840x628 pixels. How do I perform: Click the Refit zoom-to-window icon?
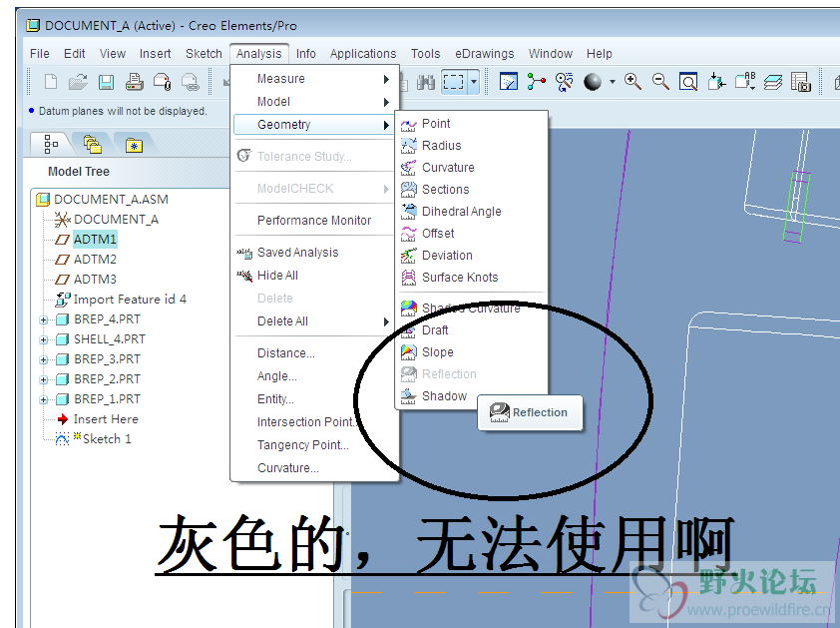[x=688, y=82]
